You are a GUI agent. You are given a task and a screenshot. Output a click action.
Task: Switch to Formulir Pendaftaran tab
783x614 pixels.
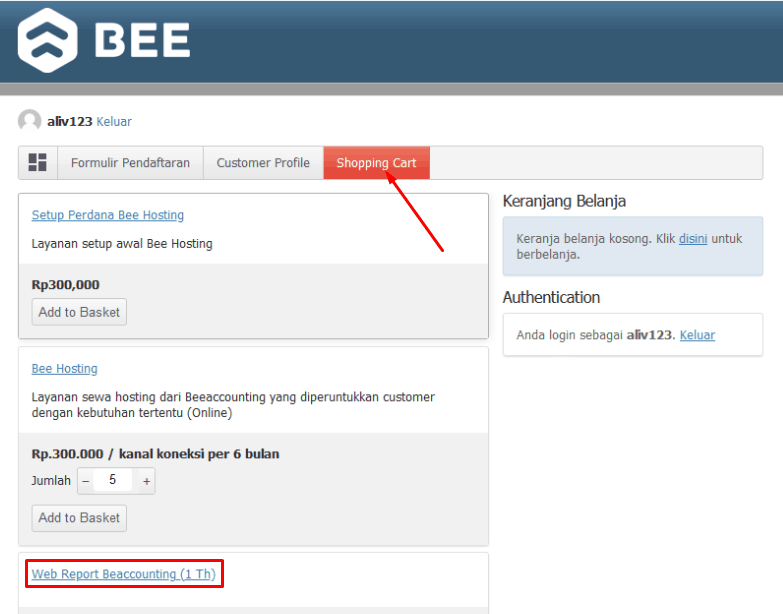pos(130,163)
